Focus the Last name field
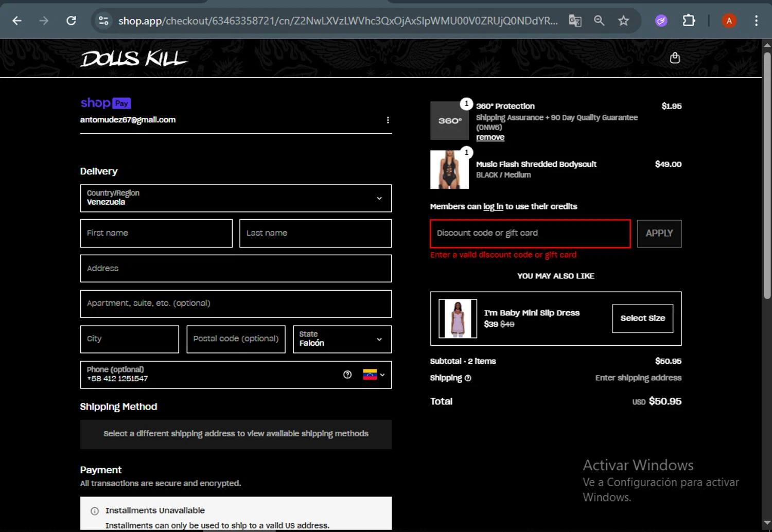The width and height of the screenshot is (772, 532). point(315,233)
